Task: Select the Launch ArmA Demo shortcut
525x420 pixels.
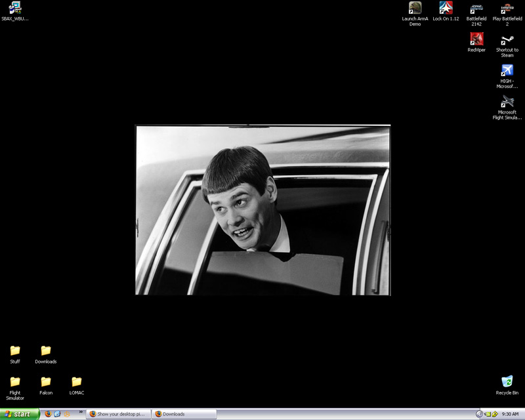Action: pyautogui.click(x=415, y=14)
